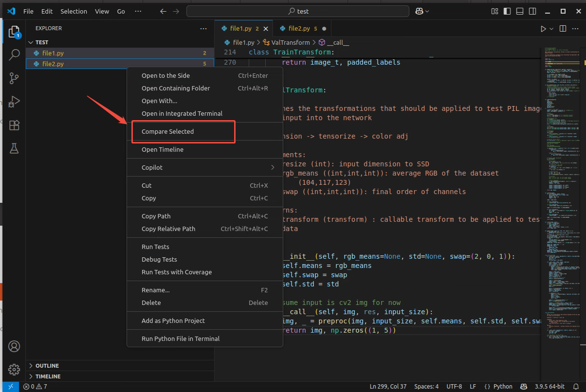Choose Open Containing Folder
This screenshot has height=392, width=586.
click(x=205, y=88)
